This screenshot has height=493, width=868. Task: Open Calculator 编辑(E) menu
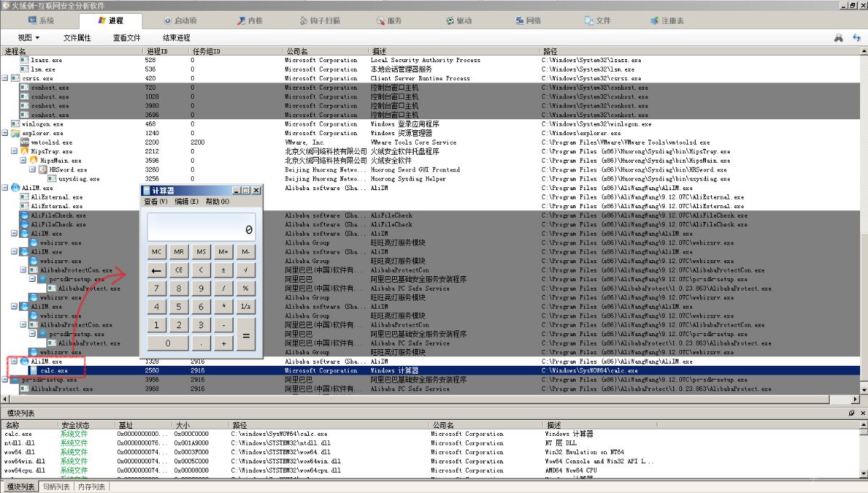186,202
